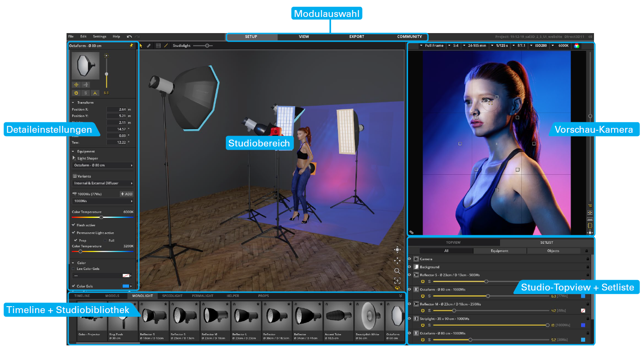
Task: Switch to the EXPORT module tab
Action: tap(356, 37)
